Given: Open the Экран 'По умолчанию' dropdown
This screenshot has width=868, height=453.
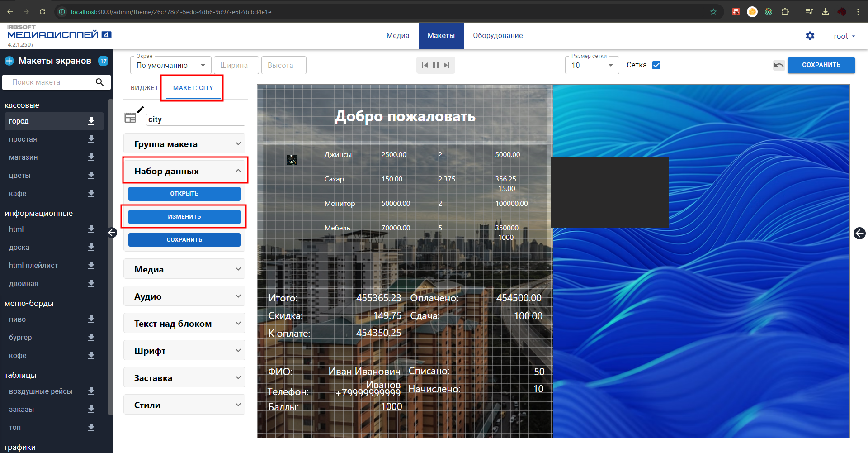Looking at the screenshot, I should (170, 65).
